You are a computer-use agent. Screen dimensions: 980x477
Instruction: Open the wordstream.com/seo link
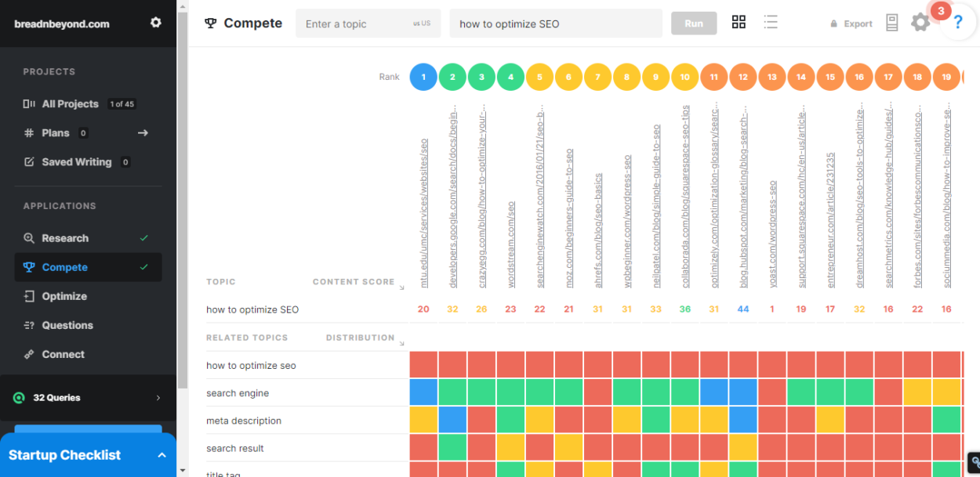pos(511,244)
